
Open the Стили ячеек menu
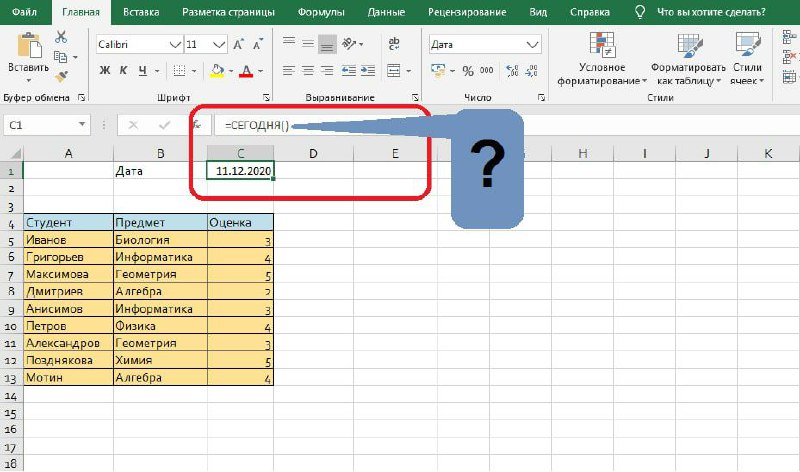click(747, 59)
